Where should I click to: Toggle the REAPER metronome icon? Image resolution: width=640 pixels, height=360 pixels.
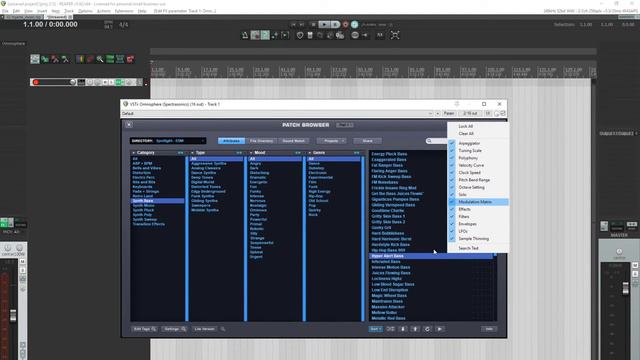[245, 36]
